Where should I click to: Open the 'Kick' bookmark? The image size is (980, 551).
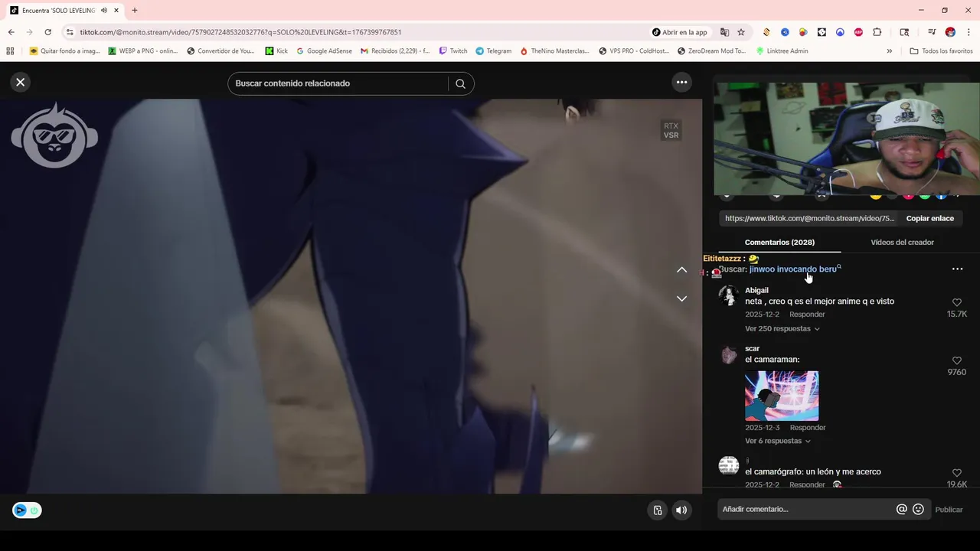coord(276,51)
